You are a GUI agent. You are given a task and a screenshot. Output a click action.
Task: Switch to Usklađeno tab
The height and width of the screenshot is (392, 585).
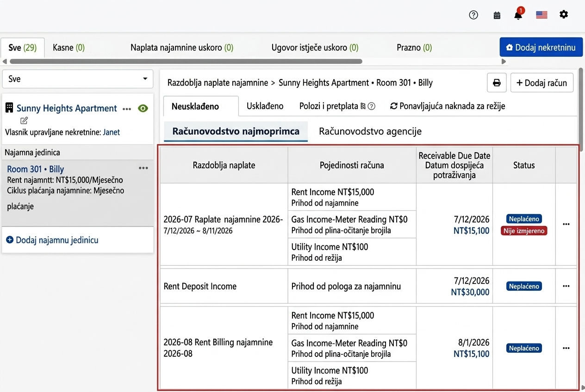[265, 106]
